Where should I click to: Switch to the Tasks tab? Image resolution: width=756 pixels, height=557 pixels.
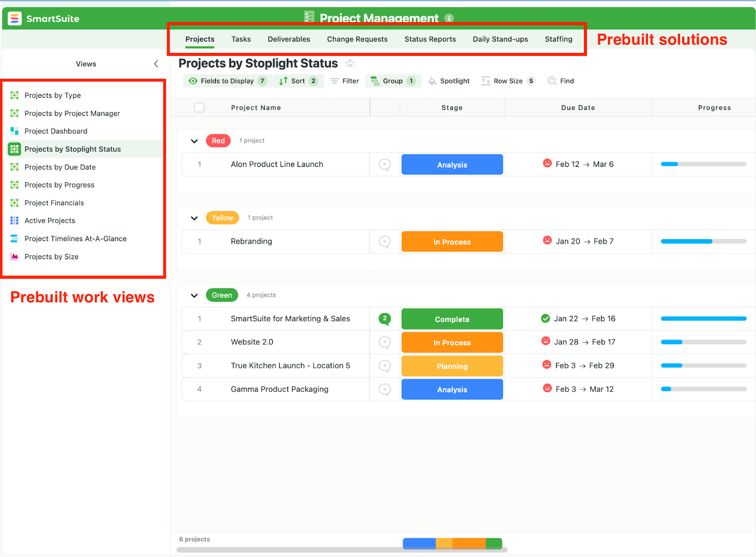[241, 39]
